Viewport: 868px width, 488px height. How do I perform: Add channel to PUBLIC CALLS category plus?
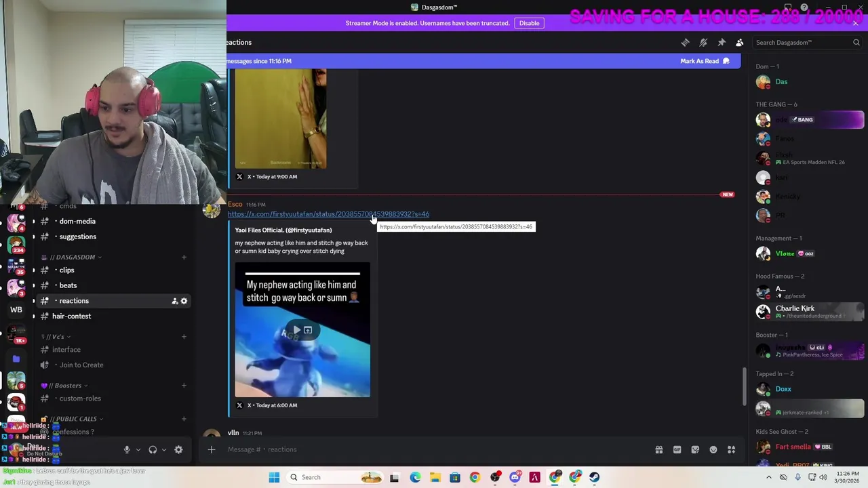183,419
